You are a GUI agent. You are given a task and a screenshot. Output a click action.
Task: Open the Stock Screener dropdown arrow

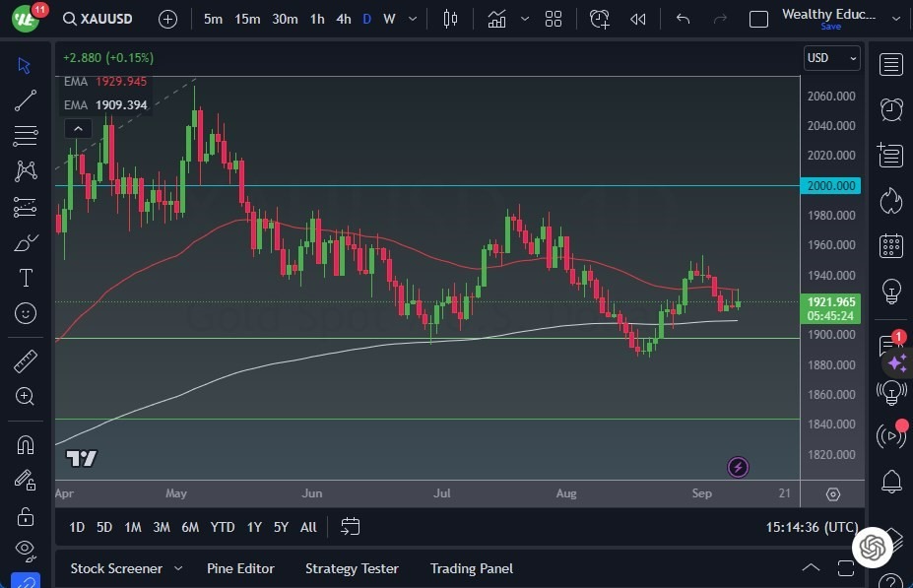pos(178,568)
